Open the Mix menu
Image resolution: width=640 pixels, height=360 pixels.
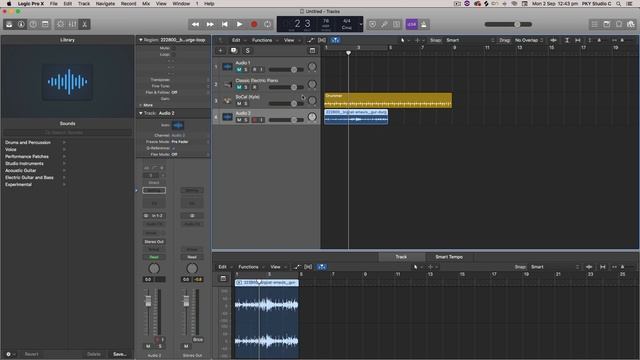click(146, 4)
